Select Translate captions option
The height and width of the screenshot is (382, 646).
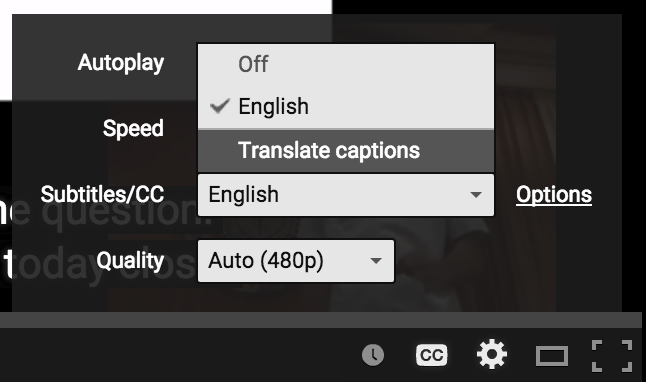[346, 150]
